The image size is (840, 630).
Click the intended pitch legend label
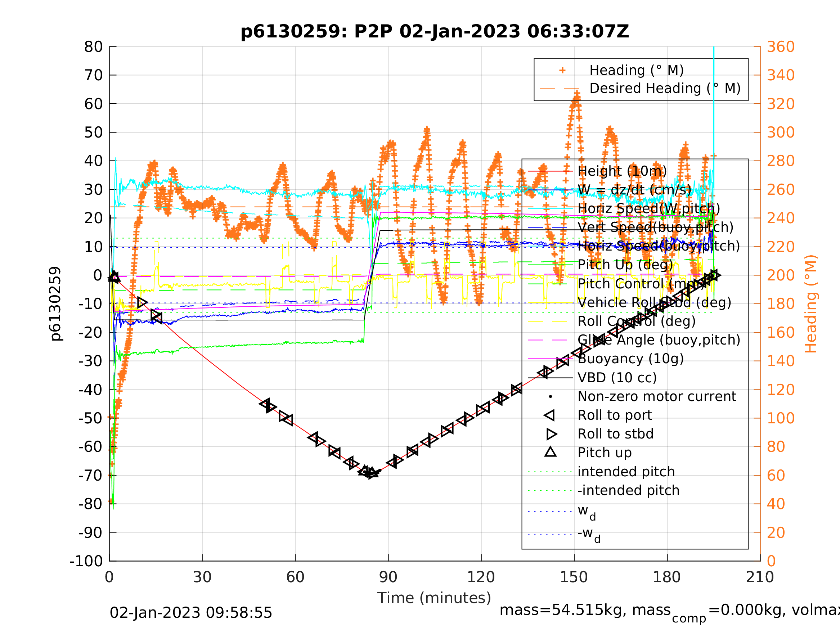coord(626,472)
